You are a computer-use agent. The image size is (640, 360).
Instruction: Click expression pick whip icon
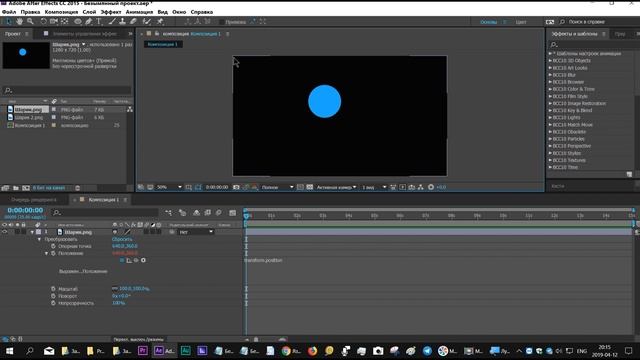tap(136, 260)
